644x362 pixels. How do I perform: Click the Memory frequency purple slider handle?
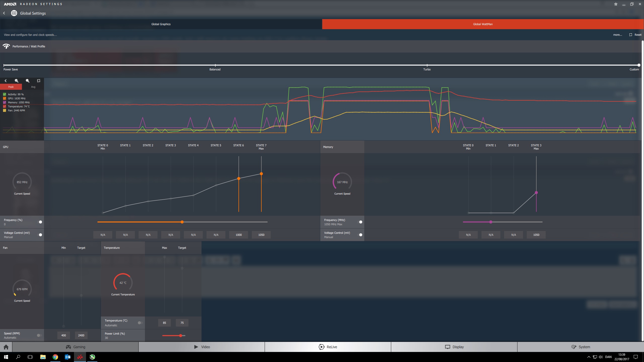pyautogui.click(x=491, y=222)
